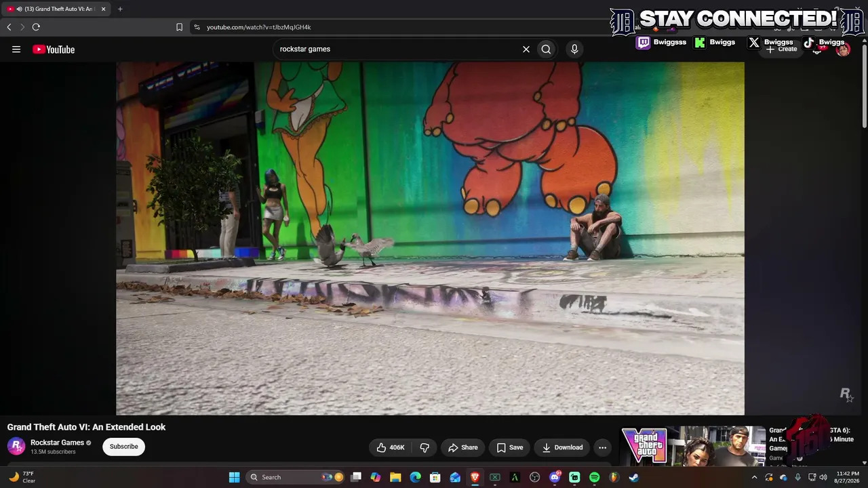Viewport: 868px width, 488px height.
Task: View site settings icon beside the URL
Action: click(197, 27)
